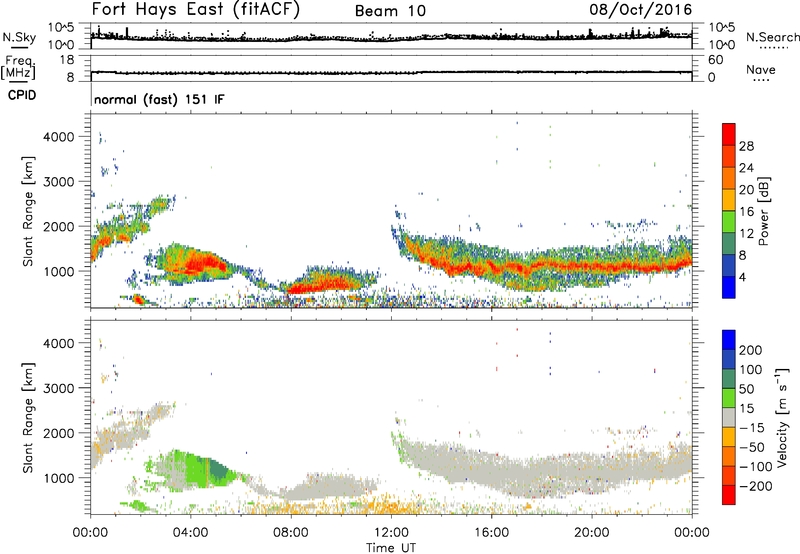Select the '60' Nave axis tick

coord(715,60)
